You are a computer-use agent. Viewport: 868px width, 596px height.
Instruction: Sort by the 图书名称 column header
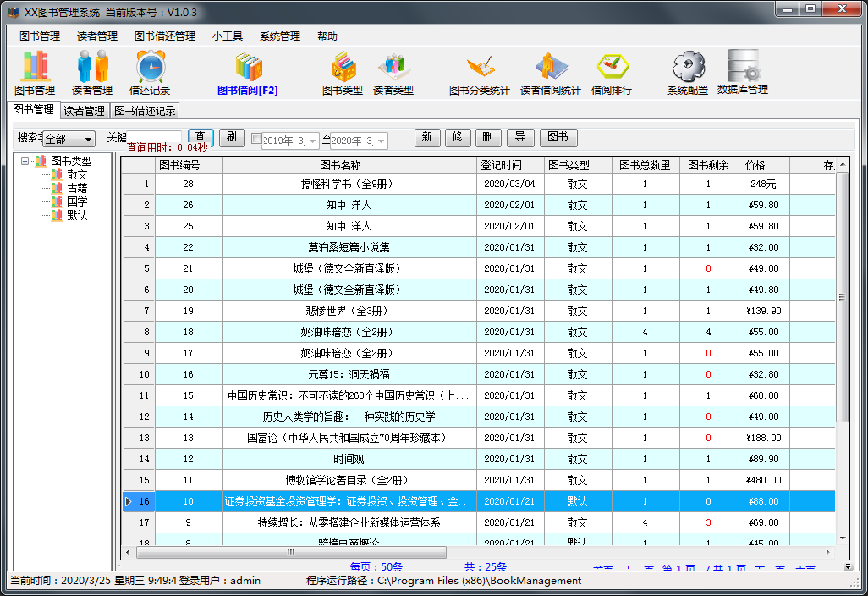tap(349, 165)
